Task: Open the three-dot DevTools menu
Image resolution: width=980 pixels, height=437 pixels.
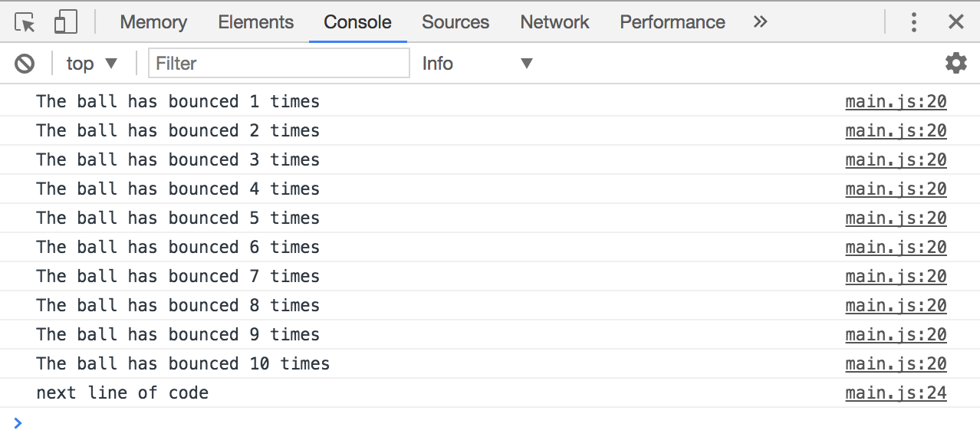Action: (913, 22)
